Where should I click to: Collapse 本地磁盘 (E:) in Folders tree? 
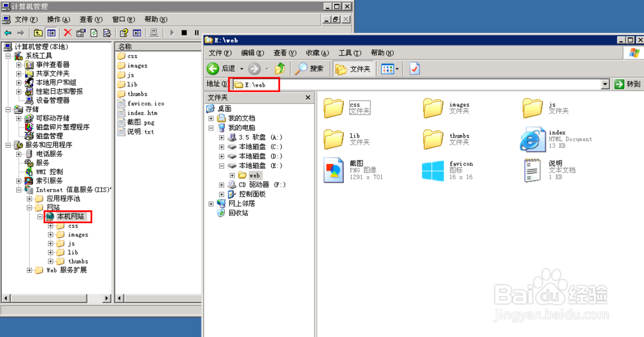point(222,166)
